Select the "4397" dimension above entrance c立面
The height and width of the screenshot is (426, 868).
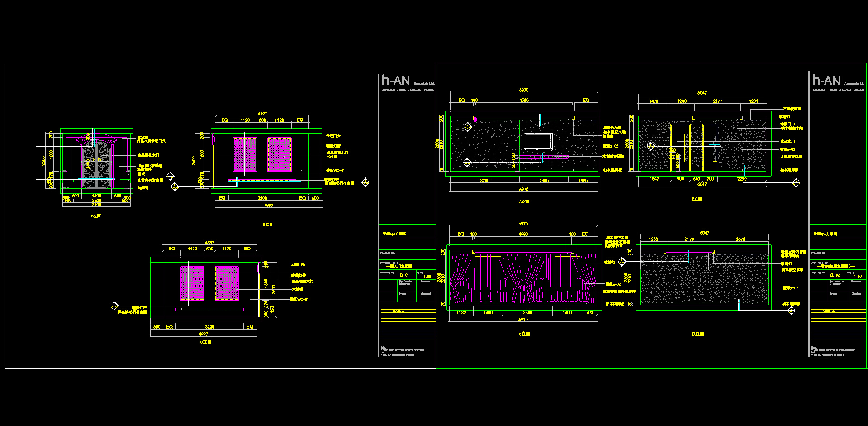[x=209, y=243]
